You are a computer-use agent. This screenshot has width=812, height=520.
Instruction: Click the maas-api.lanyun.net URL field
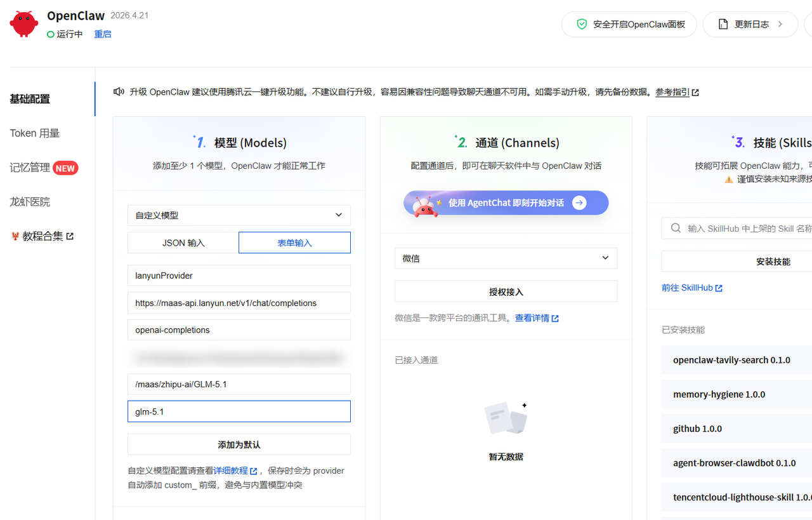tap(239, 303)
